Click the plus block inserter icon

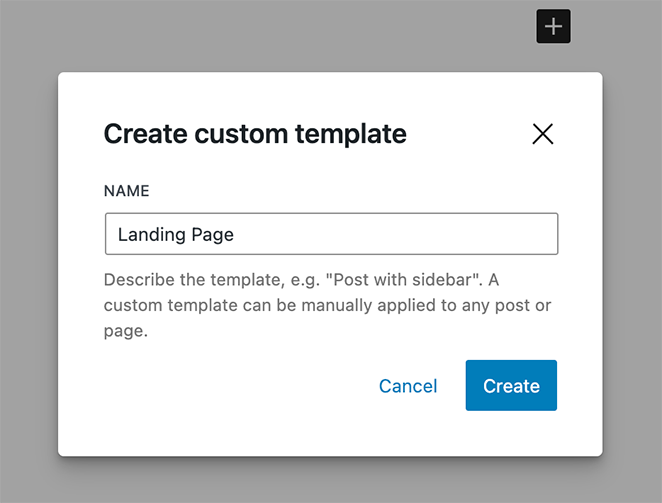(553, 26)
